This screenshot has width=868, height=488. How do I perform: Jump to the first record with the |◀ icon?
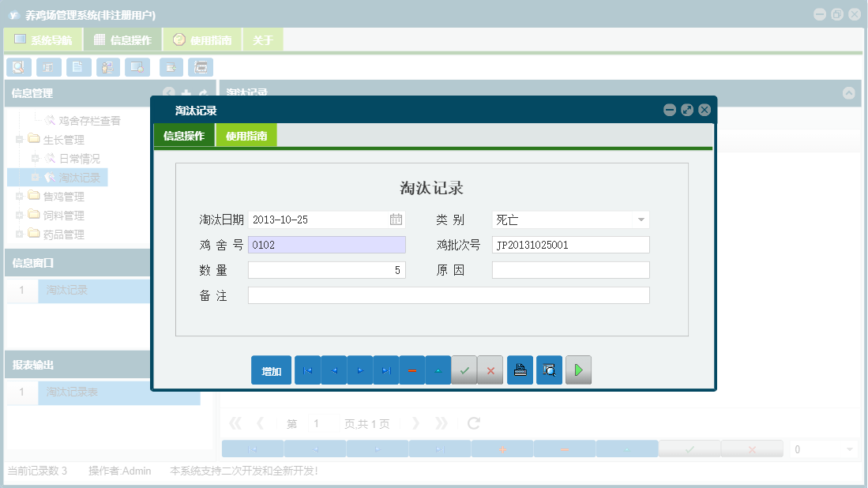coord(307,370)
